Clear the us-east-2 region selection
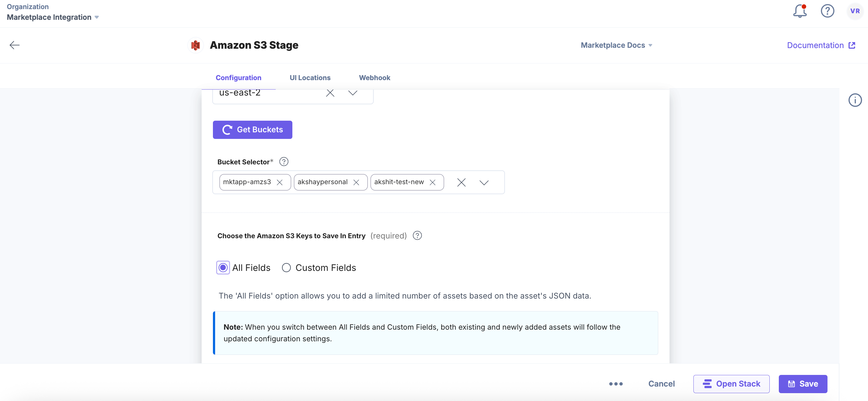 click(330, 93)
